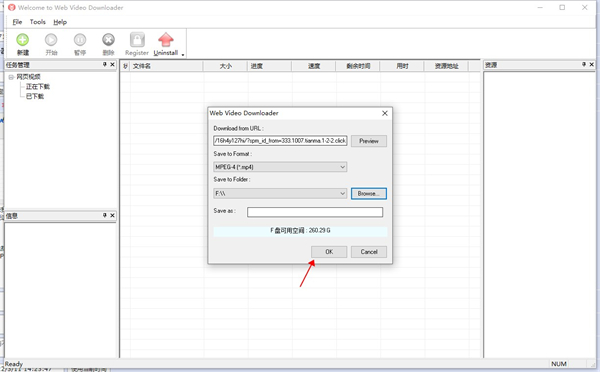
Task: Sort by the 大小 column header
Action: pyautogui.click(x=225, y=66)
